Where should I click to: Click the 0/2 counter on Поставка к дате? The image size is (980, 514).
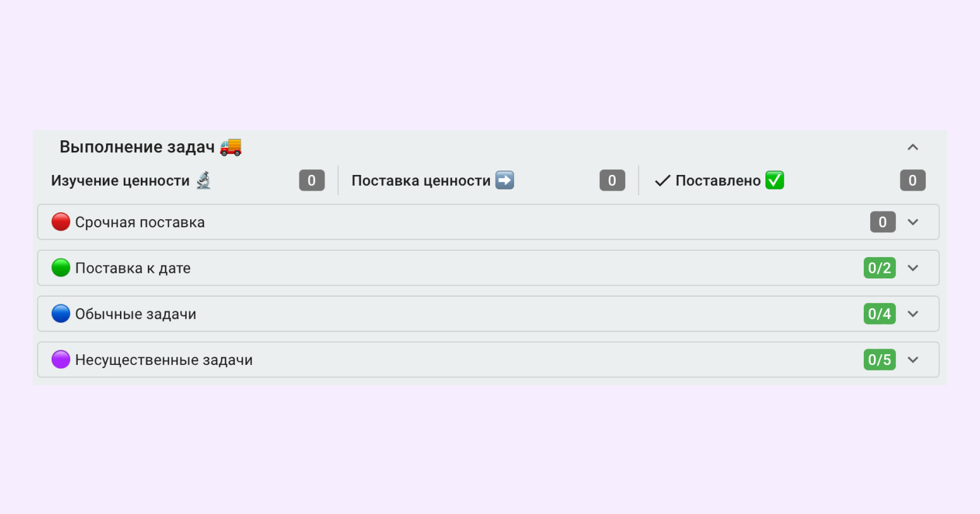[x=880, y=268]
